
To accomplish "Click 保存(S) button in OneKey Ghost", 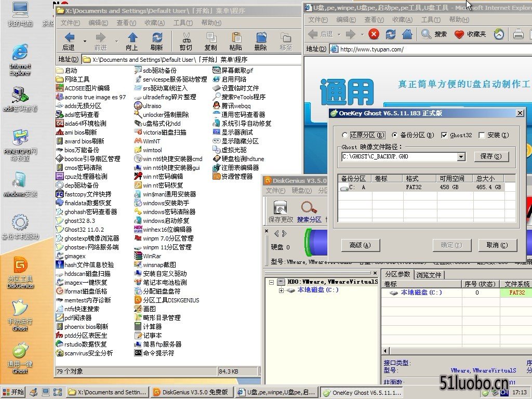I will coord(490,156).
